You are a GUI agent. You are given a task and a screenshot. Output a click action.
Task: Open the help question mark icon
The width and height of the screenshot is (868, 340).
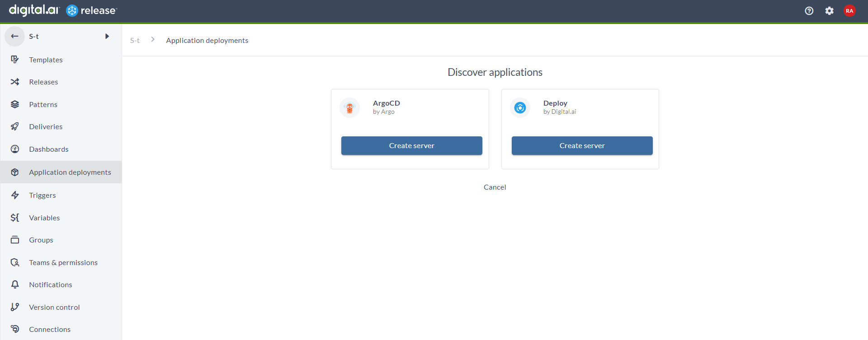[809, 11]
